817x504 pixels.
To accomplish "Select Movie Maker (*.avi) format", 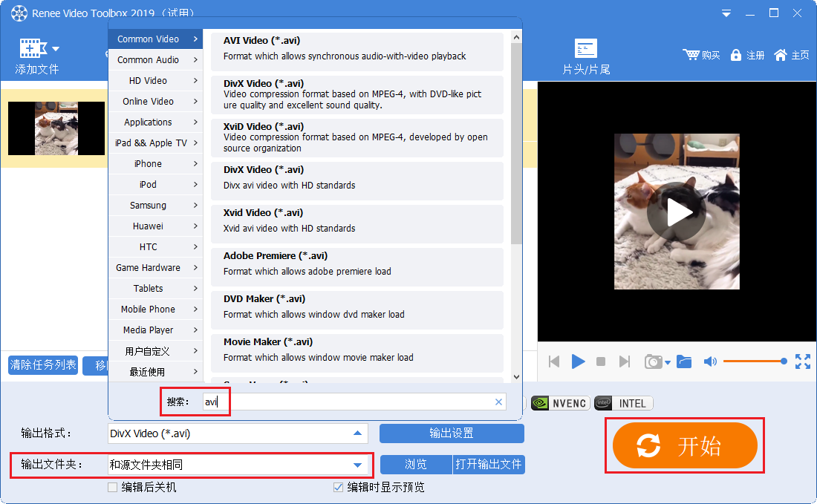I will point(357,353).
